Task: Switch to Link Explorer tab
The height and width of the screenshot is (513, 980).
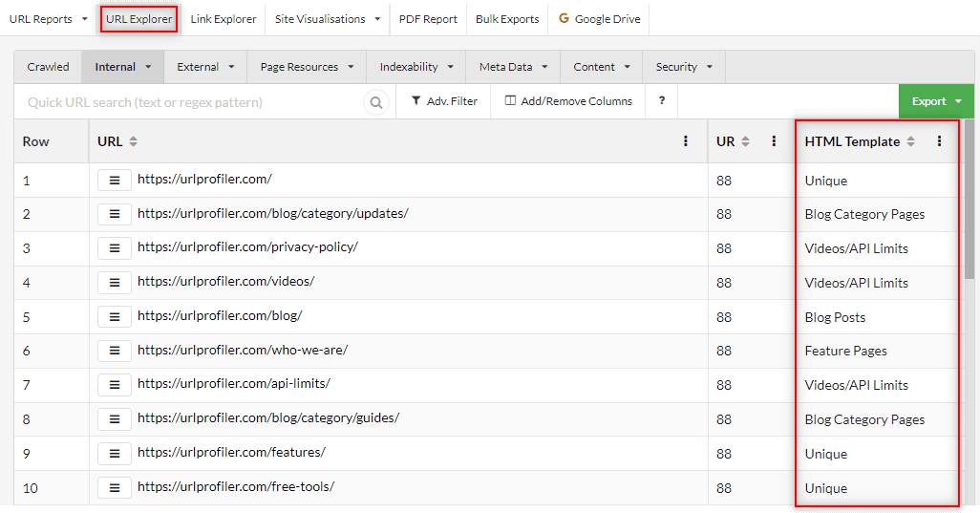Action: coord(224,19)
